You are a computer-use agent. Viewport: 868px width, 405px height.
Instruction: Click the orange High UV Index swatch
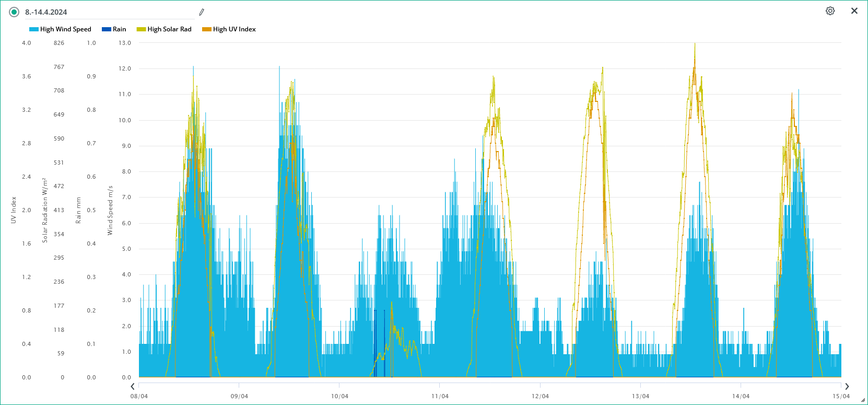coord(207,29)
